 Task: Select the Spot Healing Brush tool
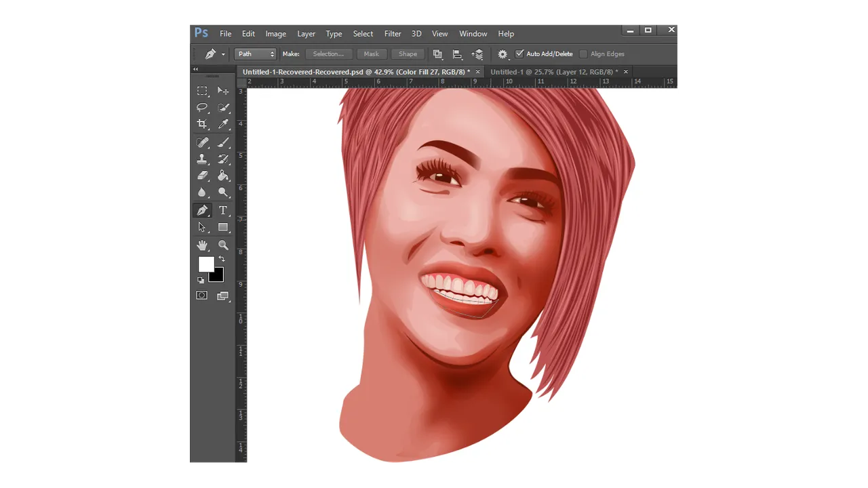pyautogui.click(x=202, y=142)
